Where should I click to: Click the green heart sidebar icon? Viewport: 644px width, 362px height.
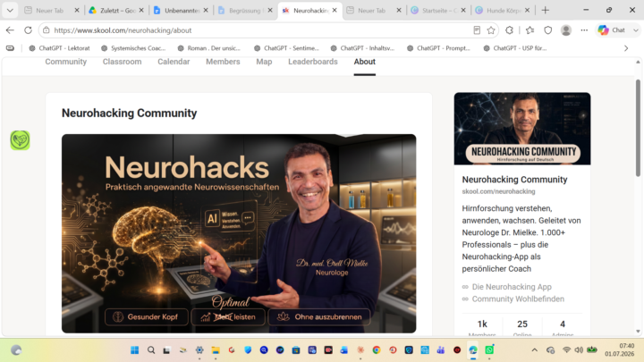click(20, 140)
